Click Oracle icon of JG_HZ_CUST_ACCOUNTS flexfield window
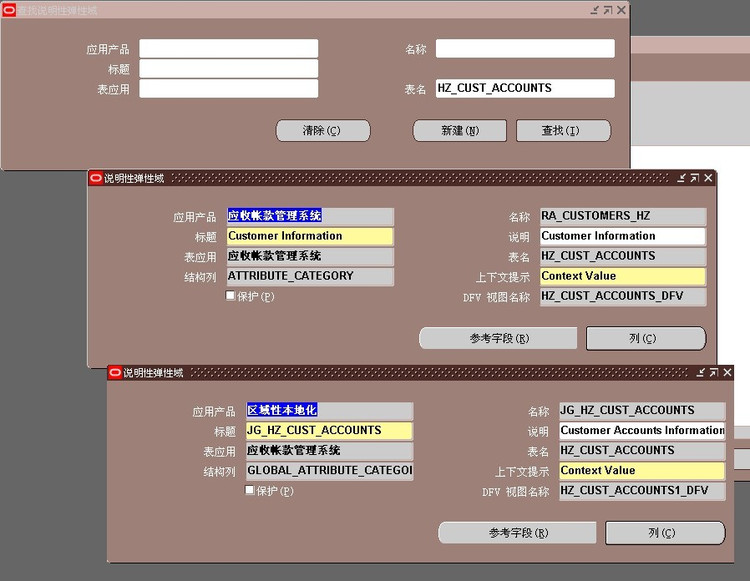This screenshot has height=581, width=750. [115, 373]
